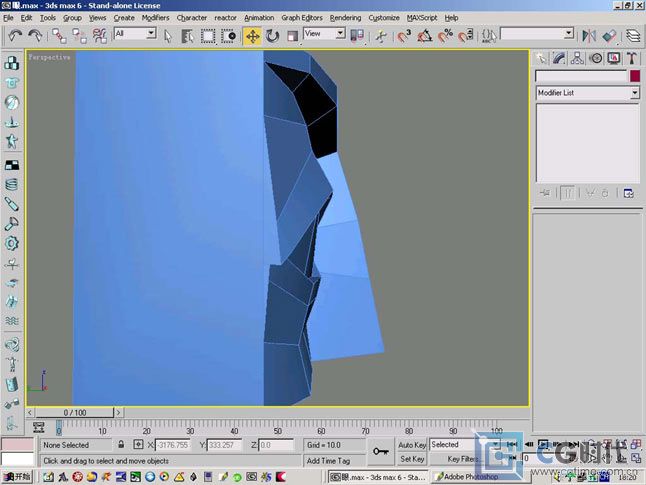The height and width of the screenshot is (485, 646).
Task: Create a reactor Motor gear icon
Action: pos(12,243)
